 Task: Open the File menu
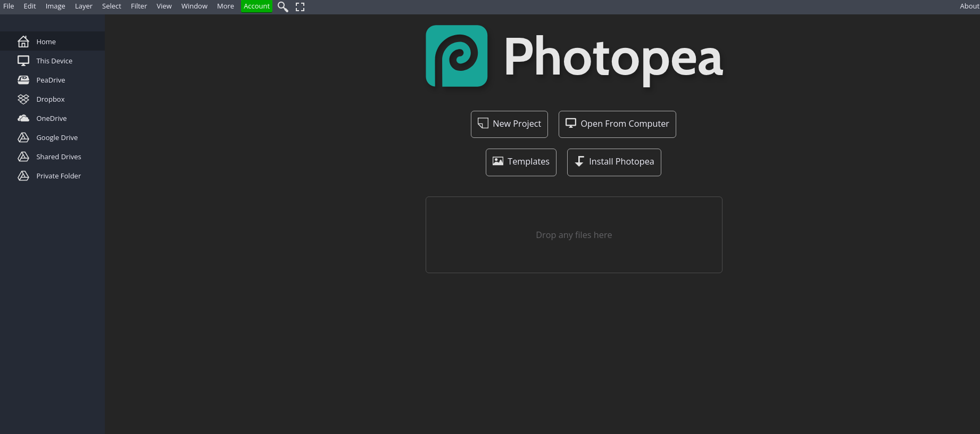[x=9, y=6]
